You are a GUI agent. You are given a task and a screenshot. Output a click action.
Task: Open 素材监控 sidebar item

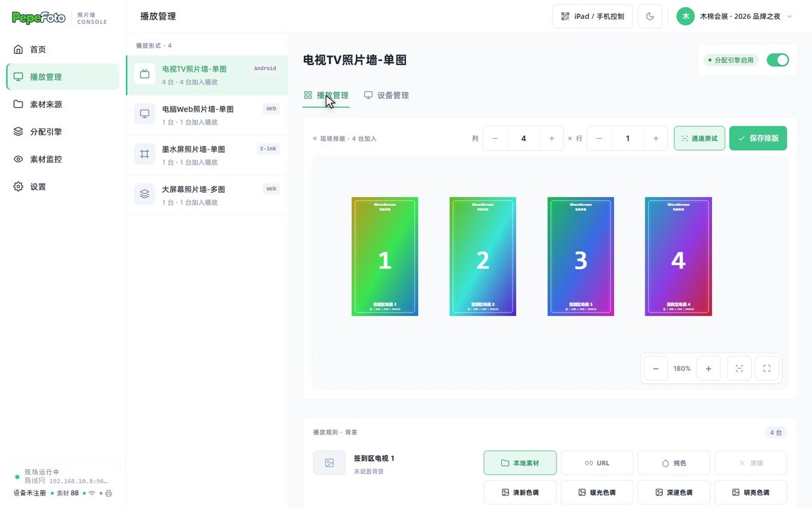pyautogui.click(x=63, y=159)
